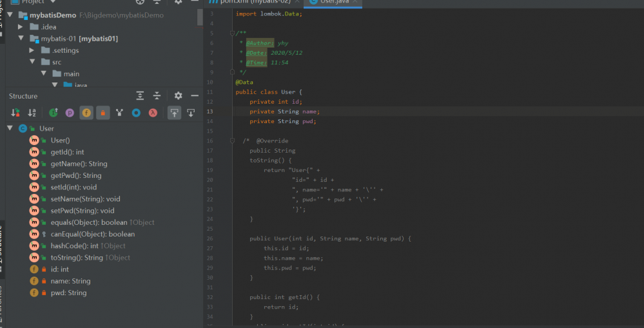Collapse the mybatis-01 module node

(x=21, y=39)
